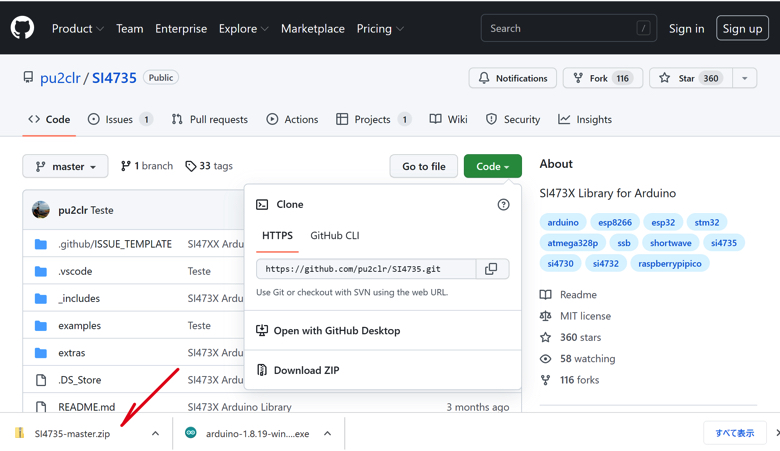Click the slash shortcut icon in search box

click(643, 28)
